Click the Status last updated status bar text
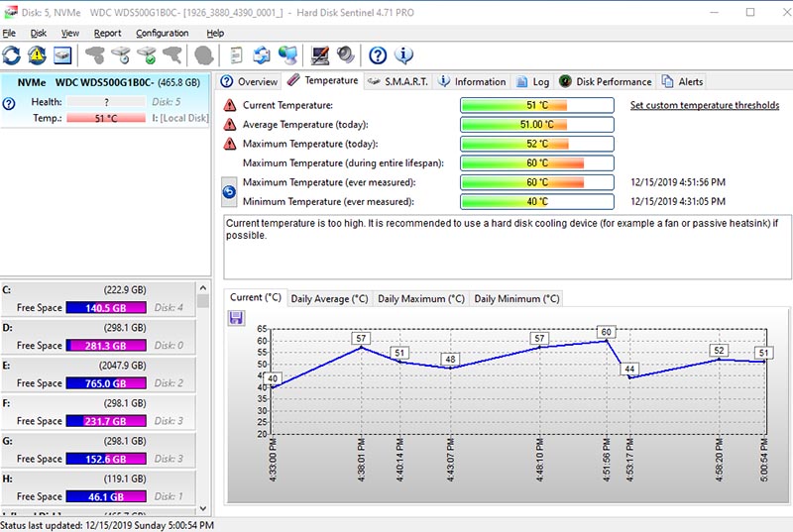793x532 pixels. [x=107, y=525]
